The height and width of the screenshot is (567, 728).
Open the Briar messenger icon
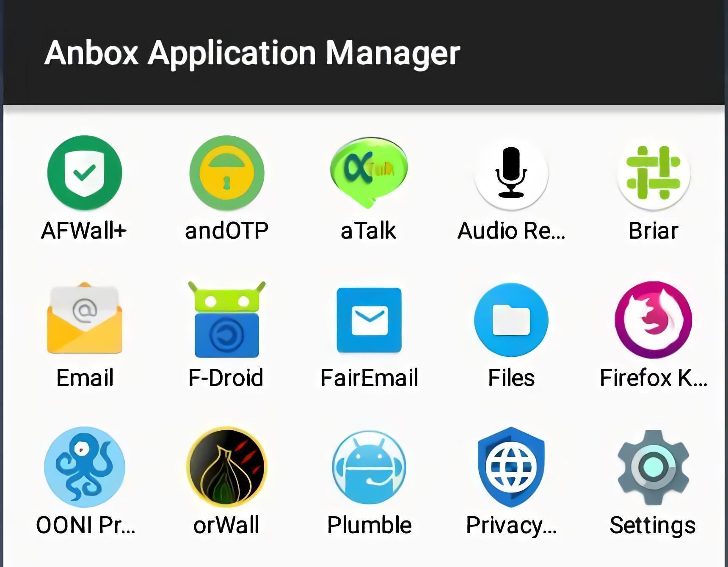coord(653,173)
